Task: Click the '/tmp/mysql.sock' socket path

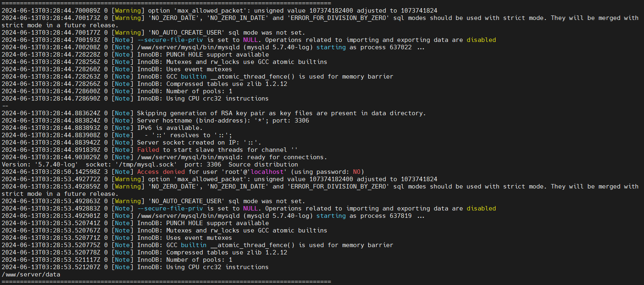Action: click(x=146, y=164)
